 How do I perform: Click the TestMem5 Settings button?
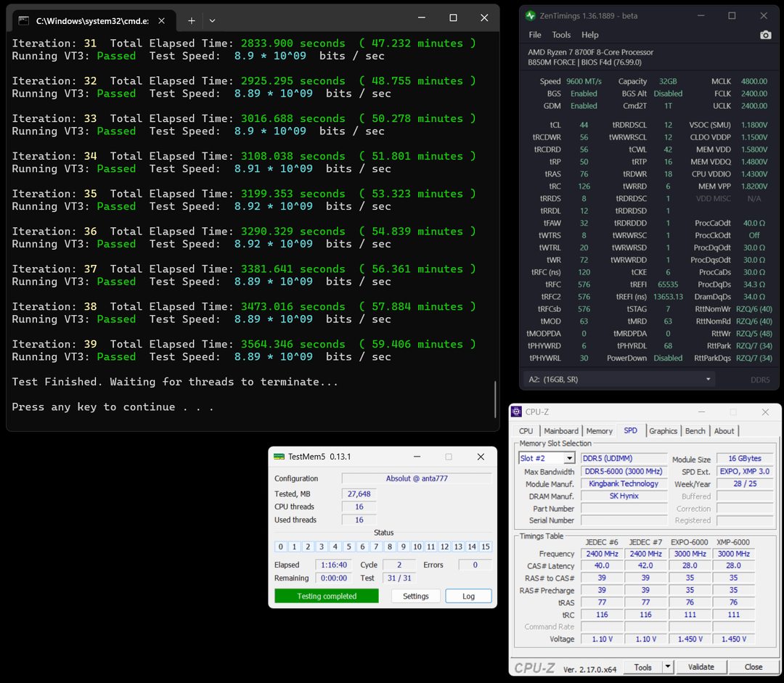pyautogui.click(x=415, y=596)
